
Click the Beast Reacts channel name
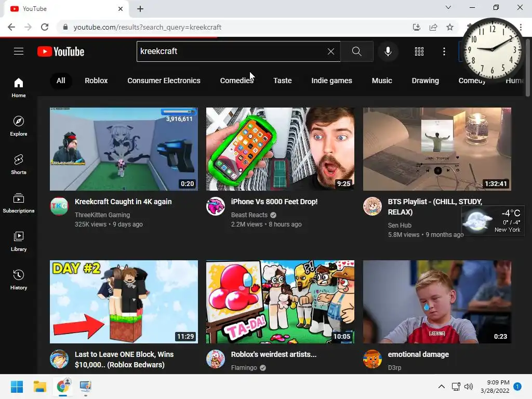249,215
